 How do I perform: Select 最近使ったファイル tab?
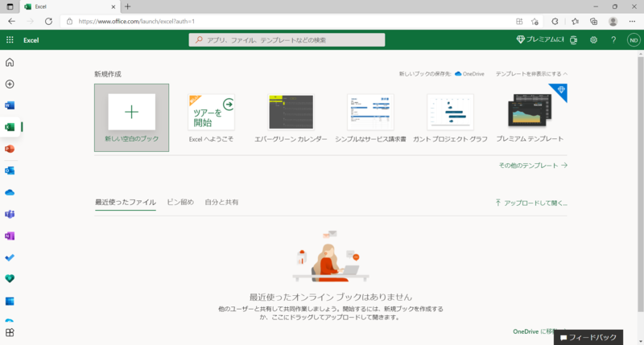[x=126, y=202]
